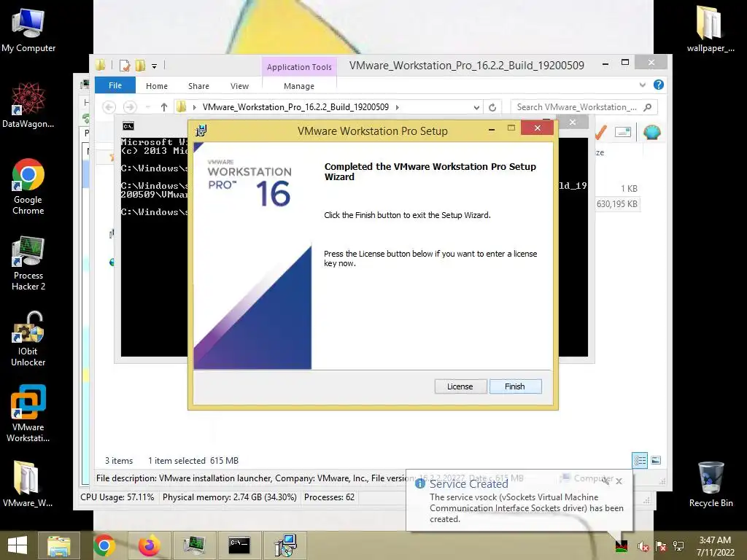This screenshot has height=560, width=747.
Task: Click the network tray icon
Action: pyautogui.click(x=678, y=546)
